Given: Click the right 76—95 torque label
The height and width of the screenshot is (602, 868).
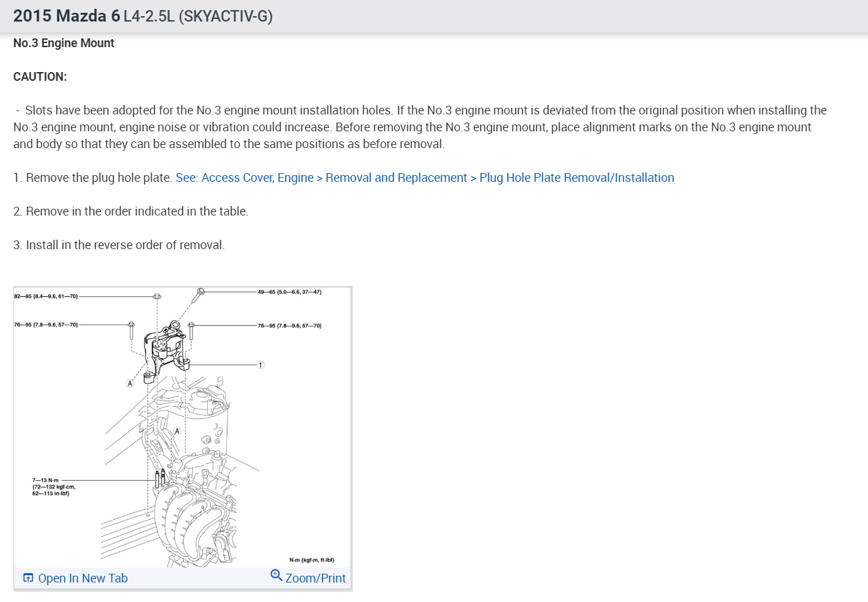Looking at the screenshot, I should (289, 326).
